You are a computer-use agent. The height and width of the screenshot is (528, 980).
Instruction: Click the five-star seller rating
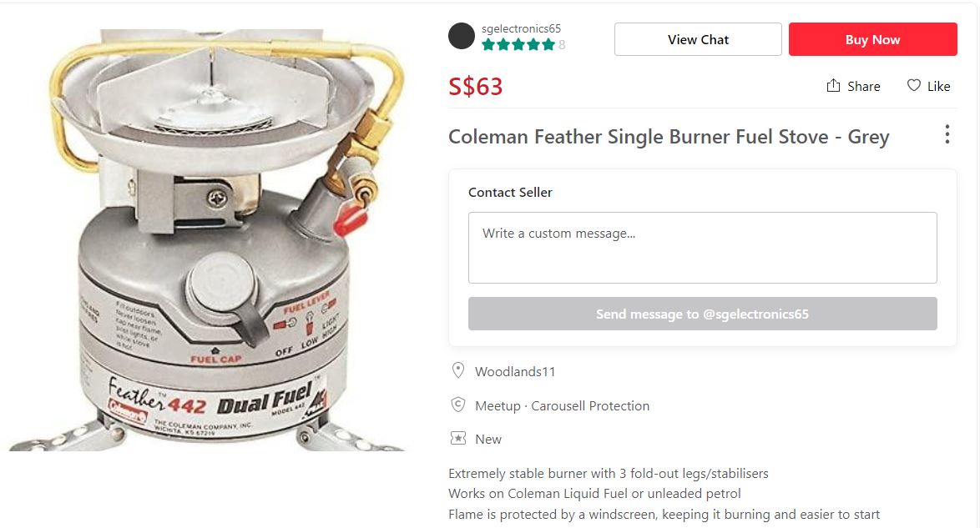(x=518, y=45)
